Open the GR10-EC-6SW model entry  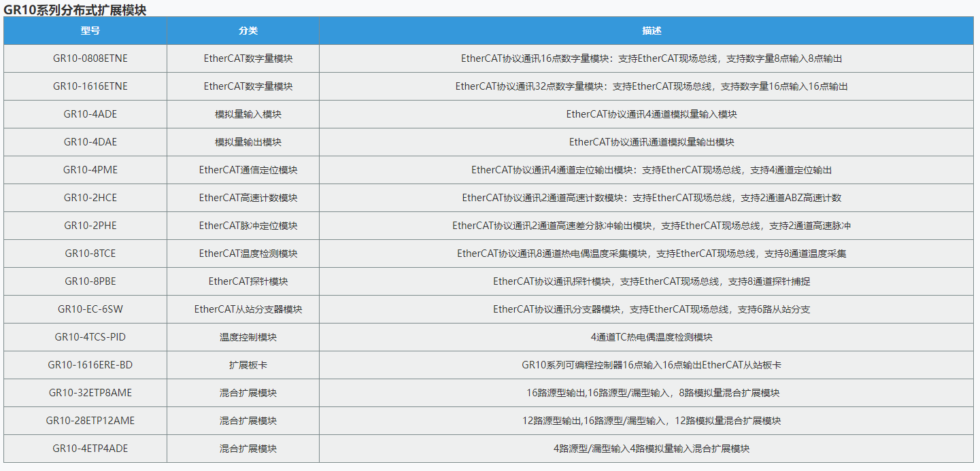click(x=90, y=309)
